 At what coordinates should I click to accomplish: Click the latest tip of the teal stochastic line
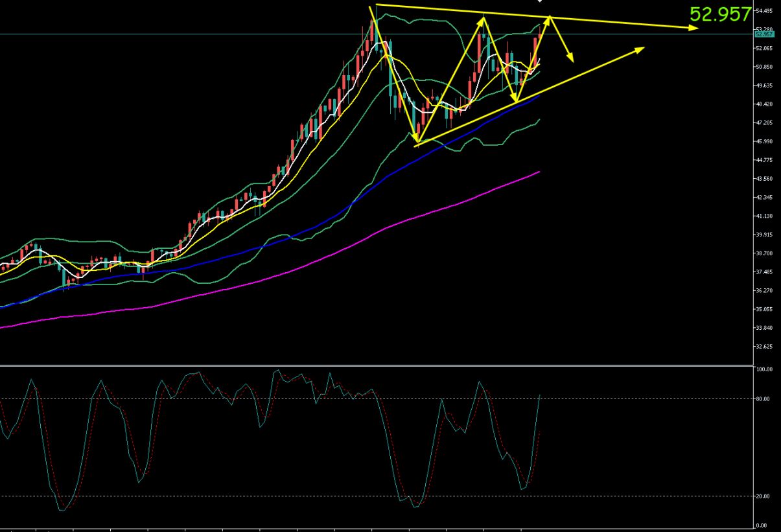(x=539, y=395)
